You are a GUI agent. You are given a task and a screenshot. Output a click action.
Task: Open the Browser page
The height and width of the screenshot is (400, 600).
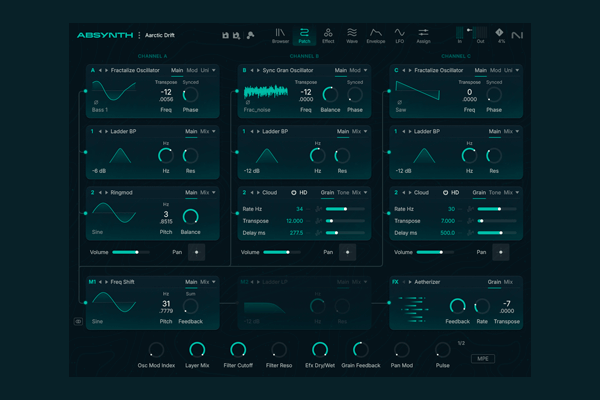[x=280, y=36]
